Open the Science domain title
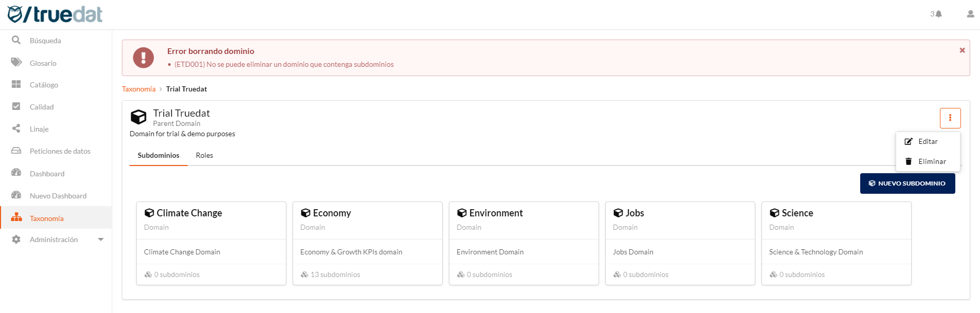The width and height of the screenshot is (980, 313). (797, 213)
